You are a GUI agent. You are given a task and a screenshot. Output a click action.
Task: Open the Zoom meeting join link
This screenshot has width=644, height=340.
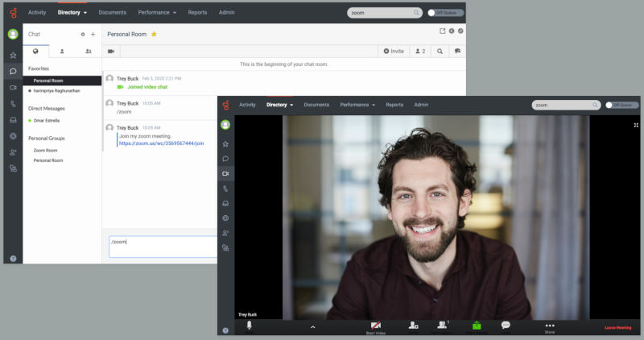click(161, 143)
